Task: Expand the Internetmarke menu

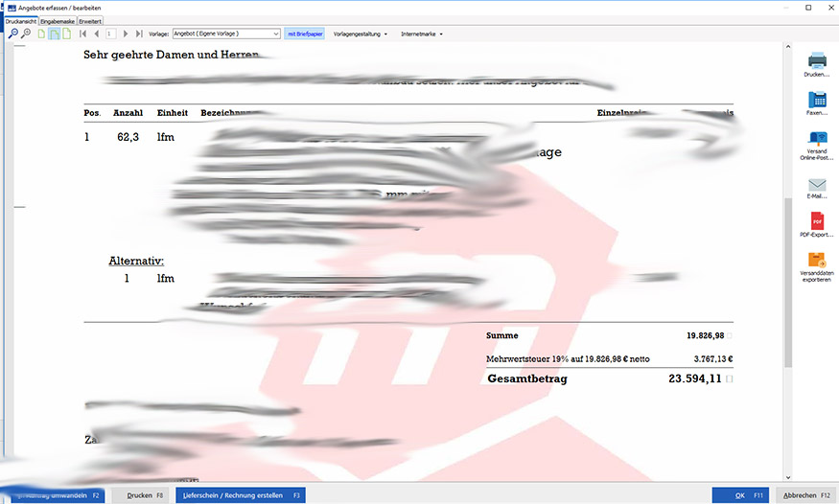Action: click(x=422, y=34)
